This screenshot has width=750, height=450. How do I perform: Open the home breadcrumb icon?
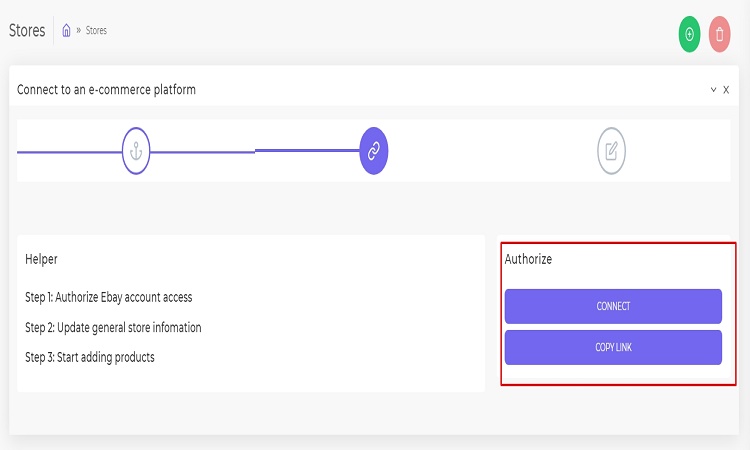click(x=66, y=31)
